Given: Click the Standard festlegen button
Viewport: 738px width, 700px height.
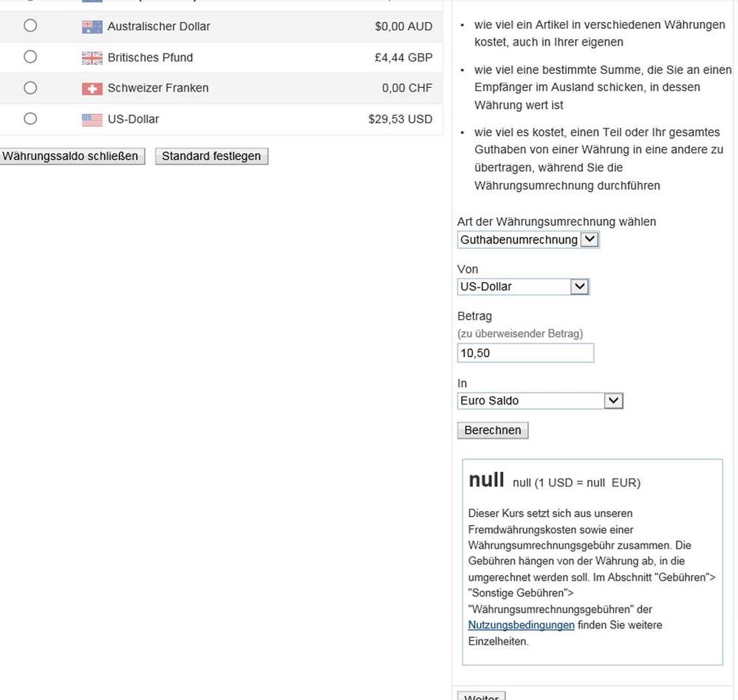Looking at the screenshot, I should point(211,157).
